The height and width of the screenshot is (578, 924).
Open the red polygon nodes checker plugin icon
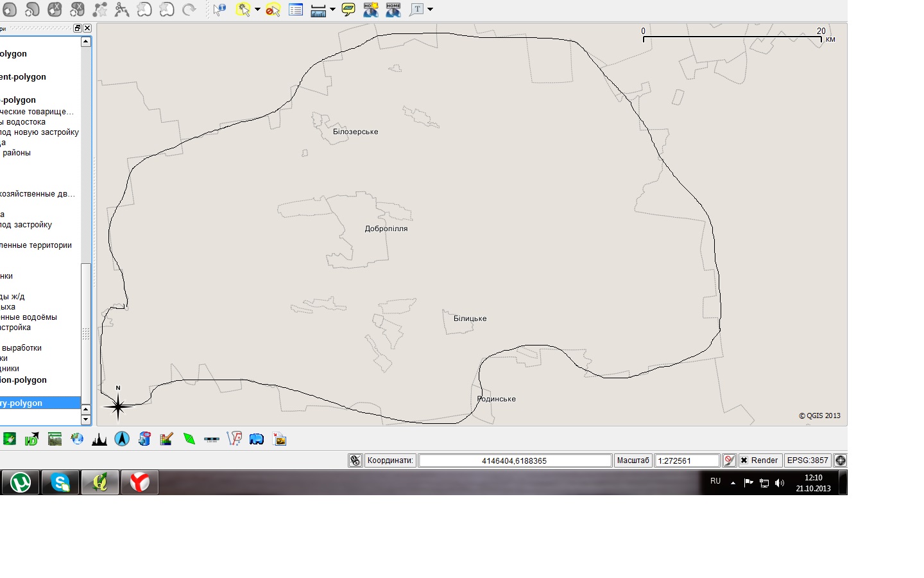(x=234, y=439)
